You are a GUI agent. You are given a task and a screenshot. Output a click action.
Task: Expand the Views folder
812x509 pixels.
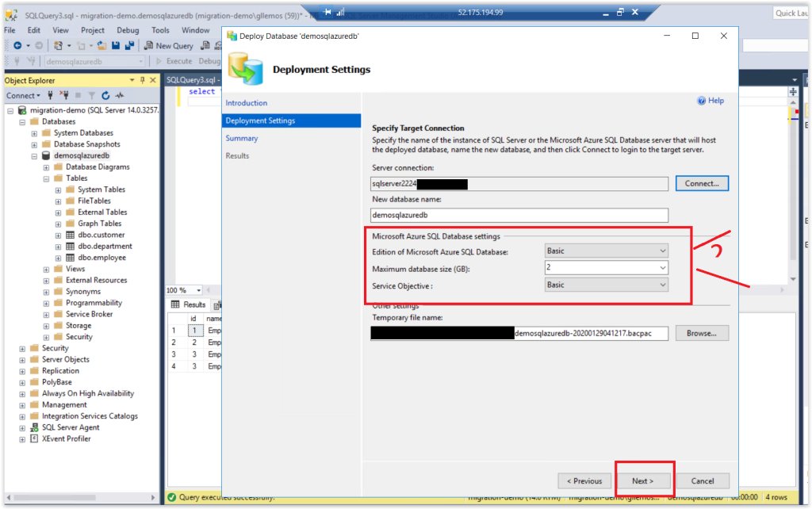[46, 270]
